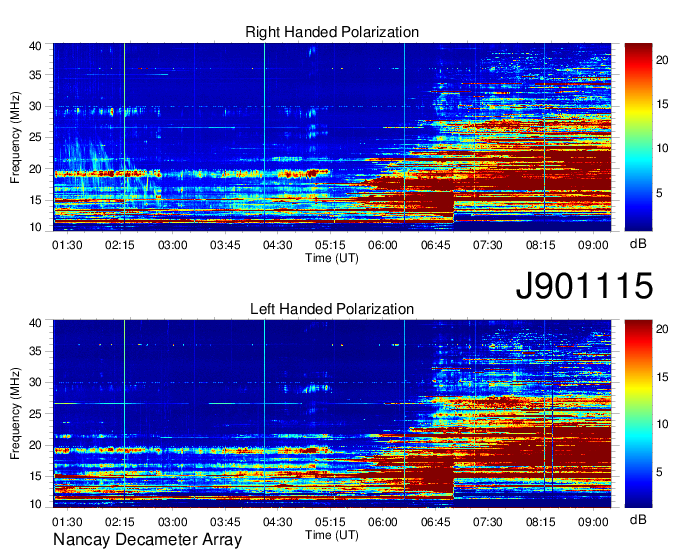The width and height of the screenshot is (680, 552).
Task: Click the 5 dB tick on the lower color bar
Action: (659, 472)
